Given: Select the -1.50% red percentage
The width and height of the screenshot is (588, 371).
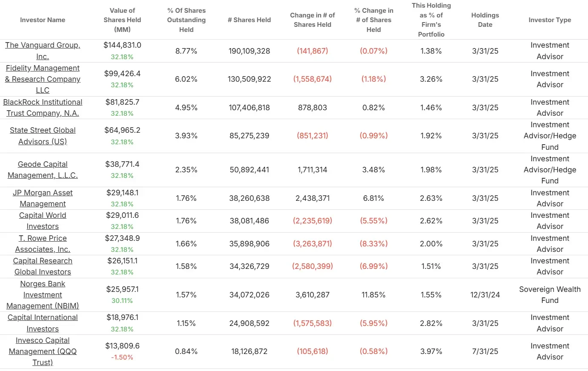Looking at the screenshot, I should [122, 357].
